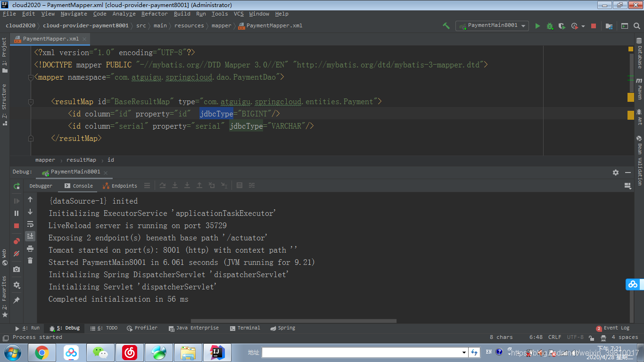
Task: Collapse the resultMap code fold
Action: click(x=31, y=101)
